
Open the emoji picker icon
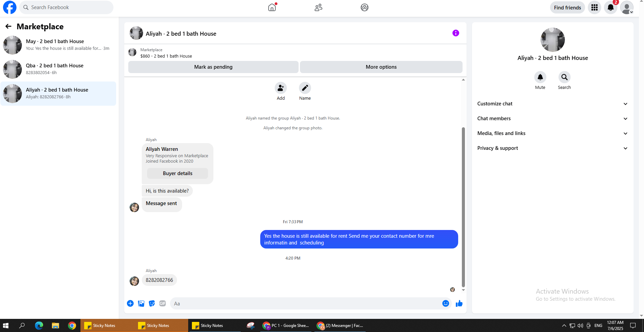coord(446,303)
